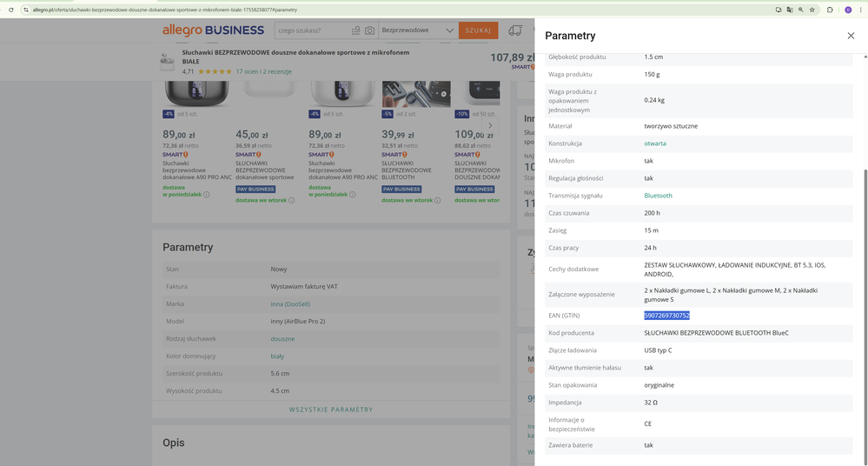Reload the page with browser refresh icon
The image size is (868, 466).
[x=11, y=10]
